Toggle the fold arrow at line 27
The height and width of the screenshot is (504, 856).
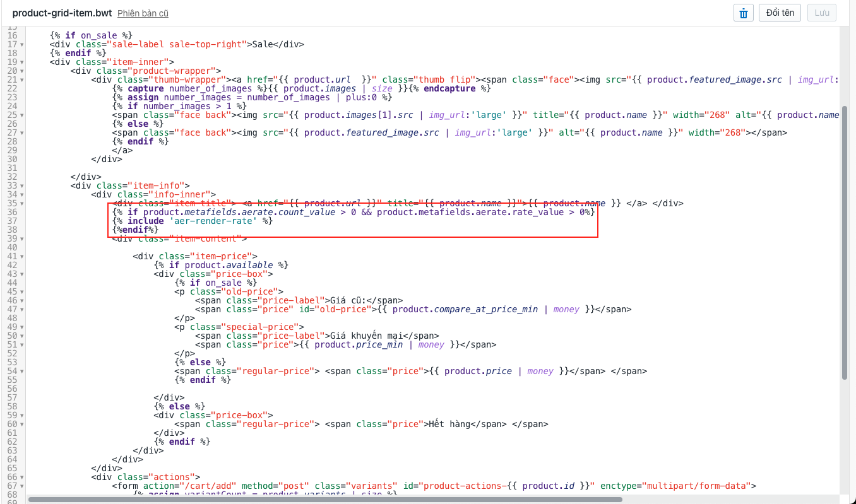[x=21, y=133]
